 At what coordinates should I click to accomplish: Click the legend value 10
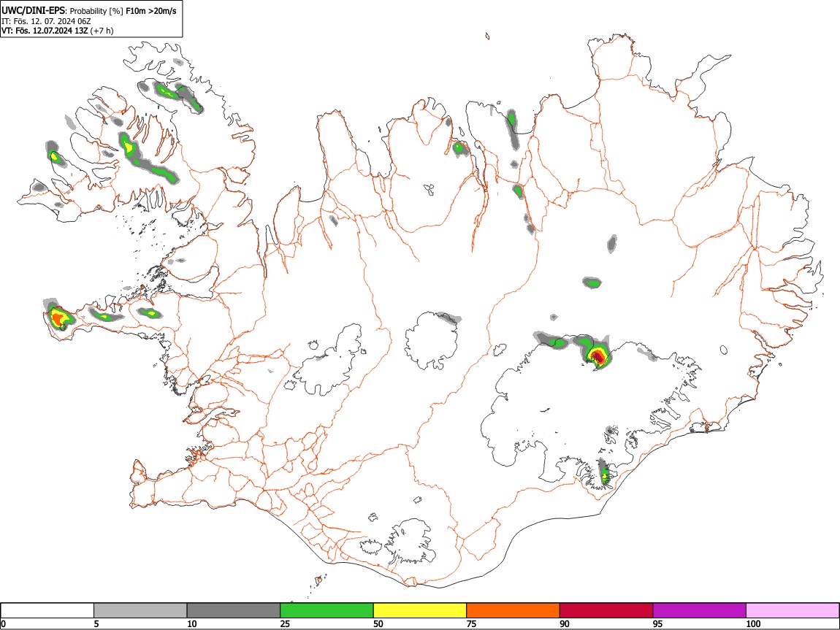coord(192,624)
